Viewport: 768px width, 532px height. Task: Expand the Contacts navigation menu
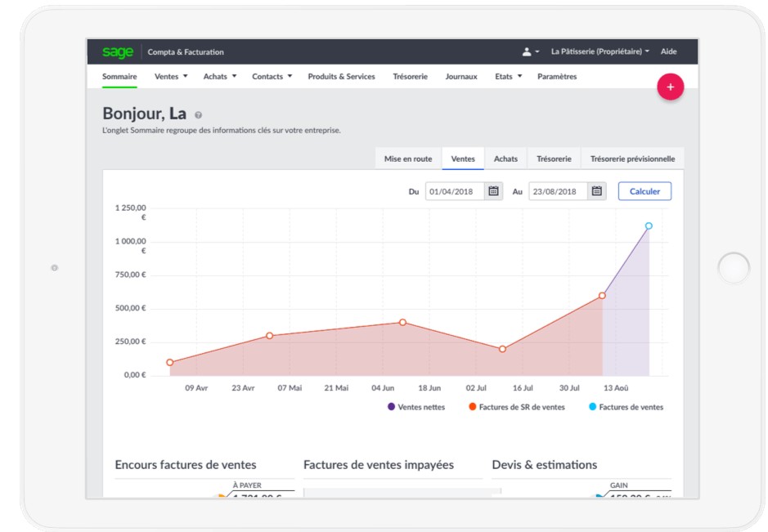[272, 77]
